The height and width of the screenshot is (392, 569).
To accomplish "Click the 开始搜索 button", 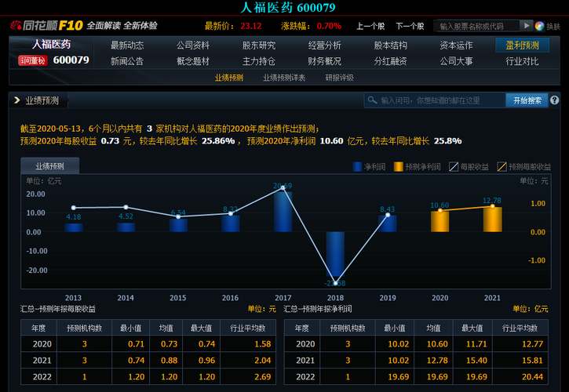I will [527, 100].
